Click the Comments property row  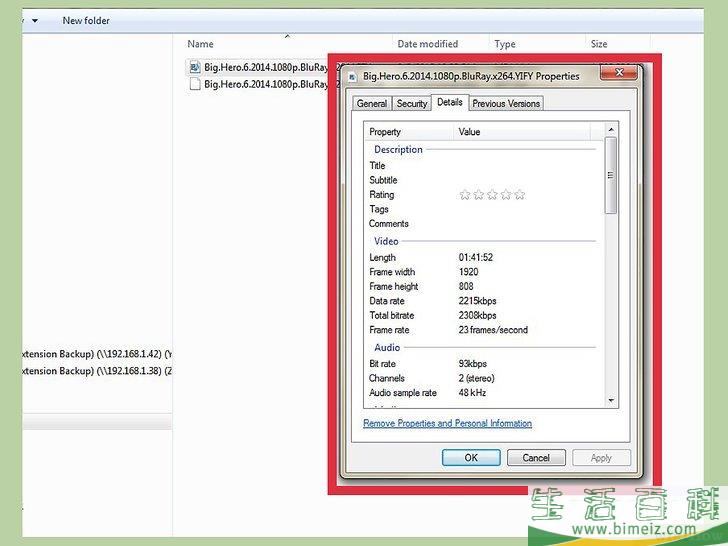pos(484,223)
